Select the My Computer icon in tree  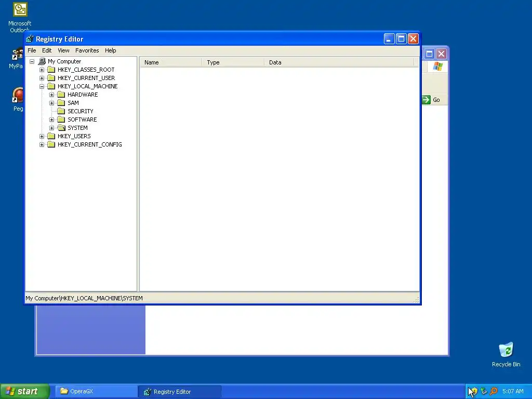tap(42, 61)
